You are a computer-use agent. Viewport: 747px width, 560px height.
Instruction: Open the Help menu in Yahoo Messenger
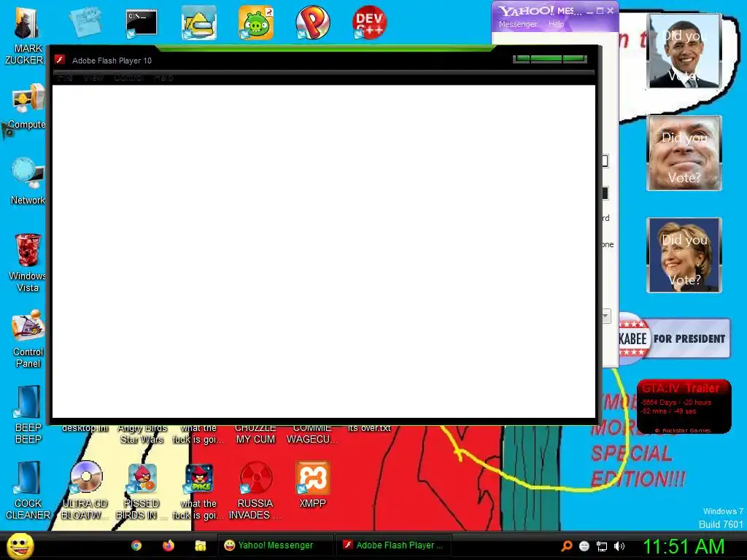pos(556,24)
